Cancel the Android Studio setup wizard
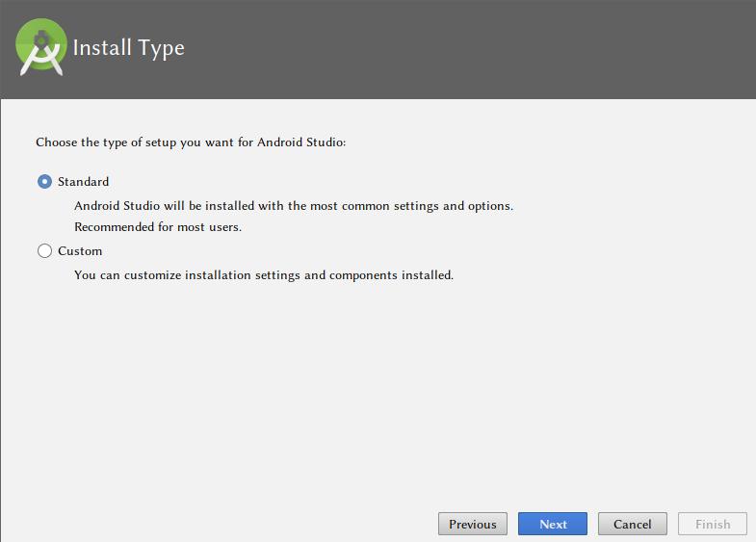 pos(632,524)
